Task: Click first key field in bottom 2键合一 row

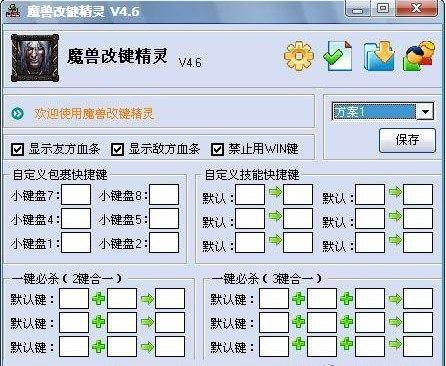Action: click(74, 346)
